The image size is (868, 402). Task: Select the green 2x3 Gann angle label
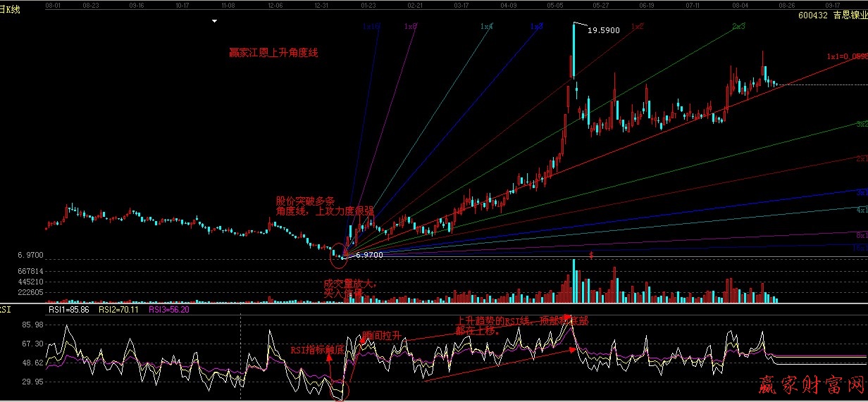(x=738, y=26)
